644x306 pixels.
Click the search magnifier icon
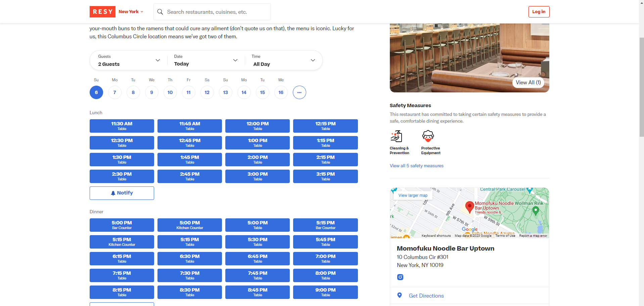160,12
